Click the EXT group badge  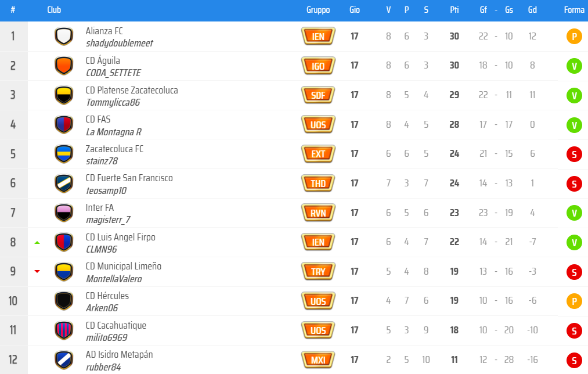click(318, 154)
